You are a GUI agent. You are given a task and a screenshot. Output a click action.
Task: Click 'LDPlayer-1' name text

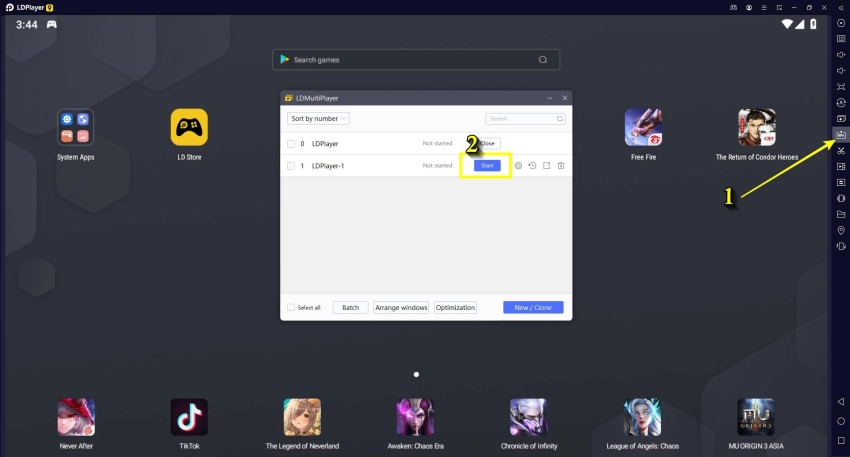pyautogui.click(x=328, y=166)
